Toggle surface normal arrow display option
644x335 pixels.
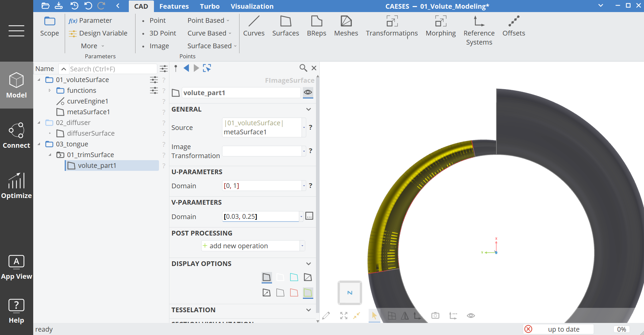pos(267,293)
